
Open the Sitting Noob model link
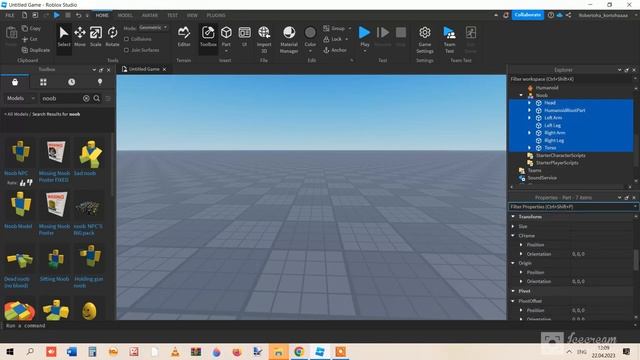55,279
